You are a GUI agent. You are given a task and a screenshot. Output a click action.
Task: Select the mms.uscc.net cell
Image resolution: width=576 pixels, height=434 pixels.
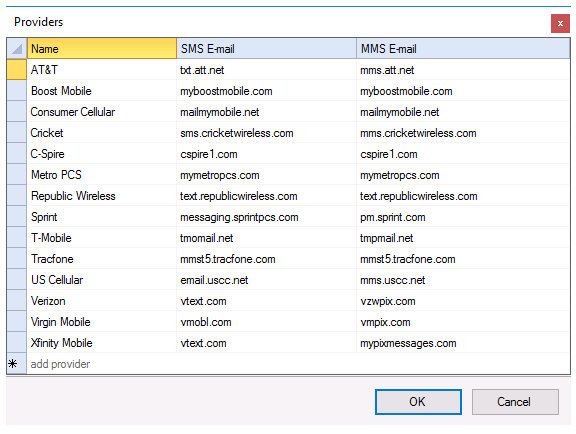click(x=463, y=280)
